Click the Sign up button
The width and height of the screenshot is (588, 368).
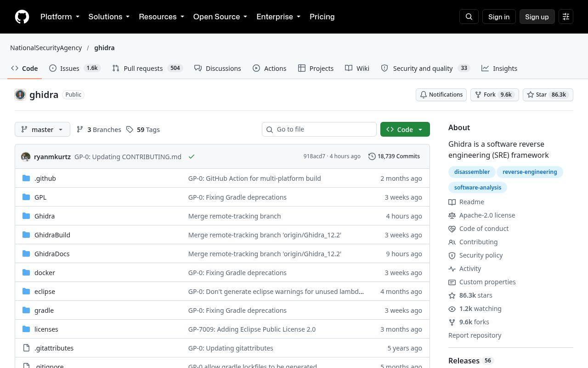537,17
